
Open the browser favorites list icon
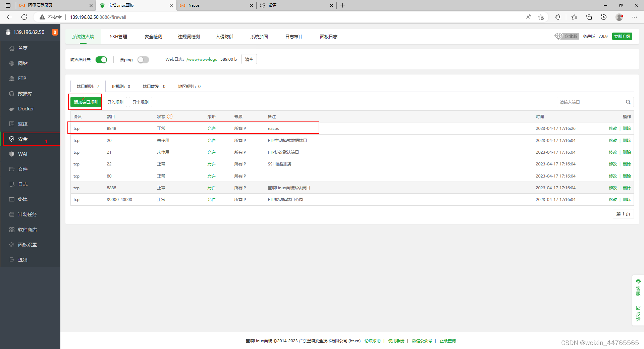(x=574, y=17)
